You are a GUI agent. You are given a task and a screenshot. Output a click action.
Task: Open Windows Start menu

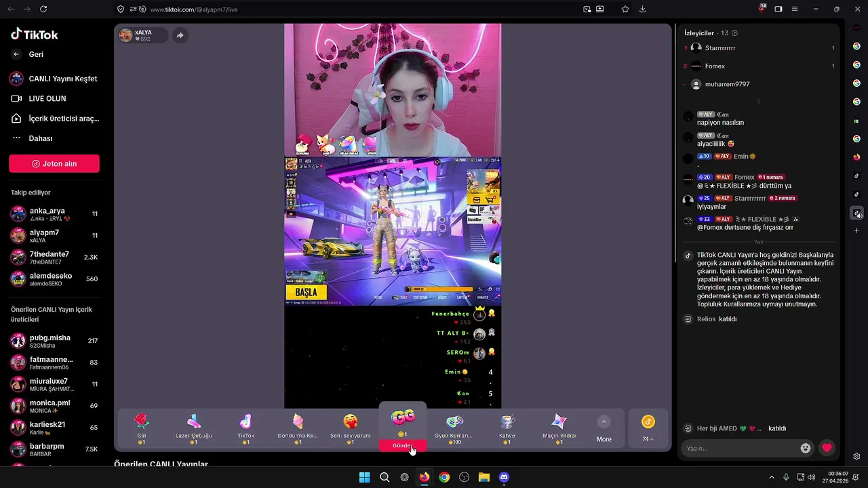(364, 477)
